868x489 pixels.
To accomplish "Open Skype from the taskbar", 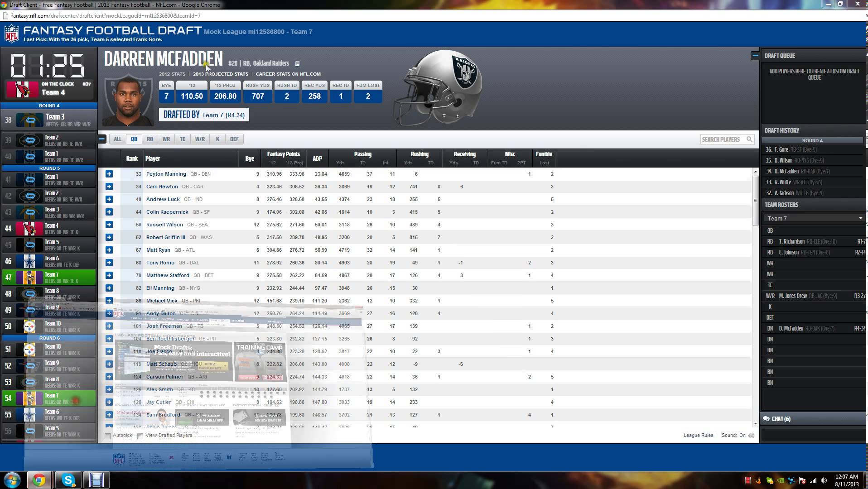I will pos(68,480).
